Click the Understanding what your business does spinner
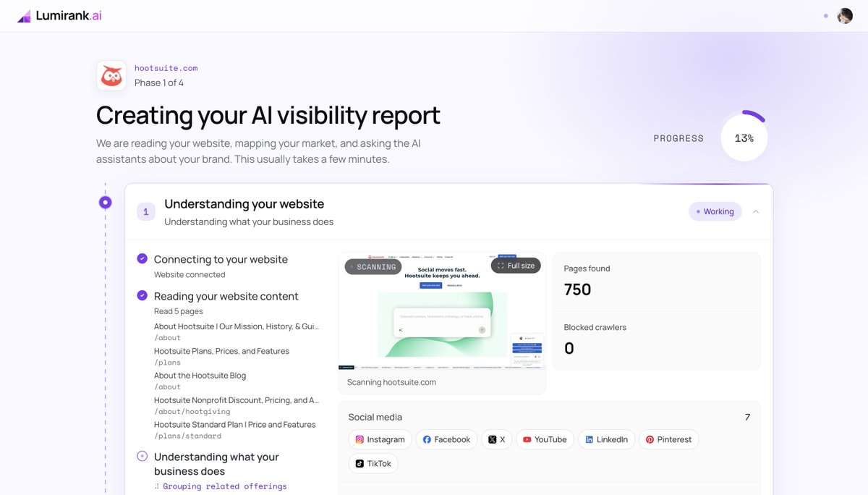 tap(142, 456)
